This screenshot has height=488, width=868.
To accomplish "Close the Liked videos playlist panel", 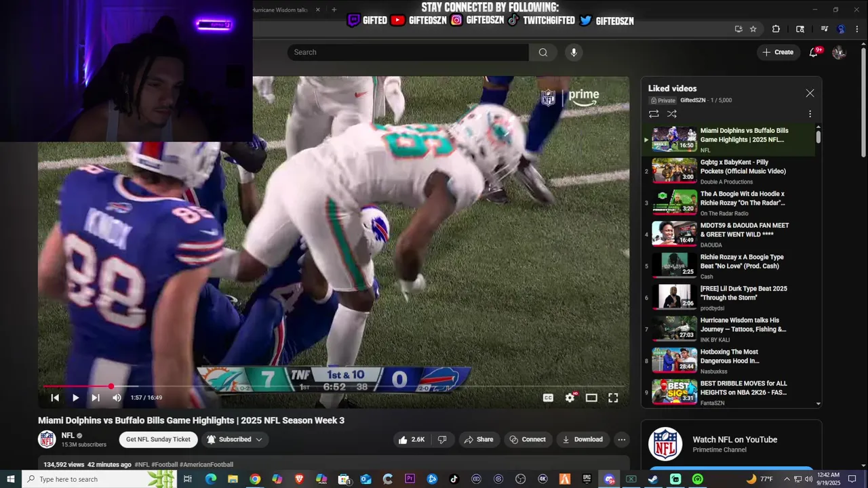I will pyautogui.click(x=810, y=93).
